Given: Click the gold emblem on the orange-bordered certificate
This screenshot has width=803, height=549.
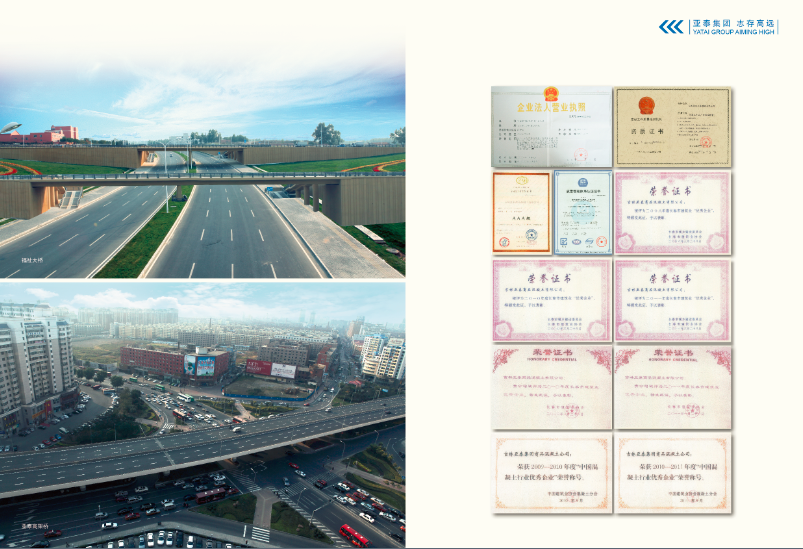Looking at the screenshot, I should click(521, 181).
